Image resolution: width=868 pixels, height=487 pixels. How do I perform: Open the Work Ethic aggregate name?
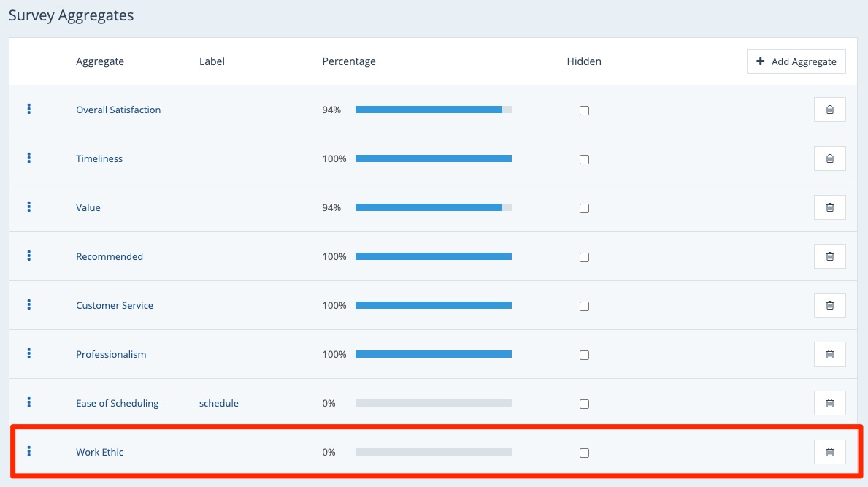99,453
